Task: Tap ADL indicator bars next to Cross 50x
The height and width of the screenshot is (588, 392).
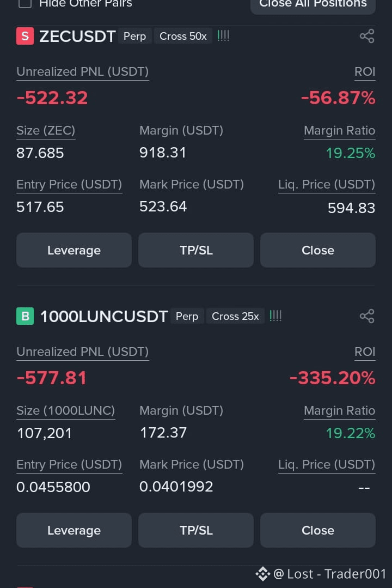Action: [x=223, y=36]
